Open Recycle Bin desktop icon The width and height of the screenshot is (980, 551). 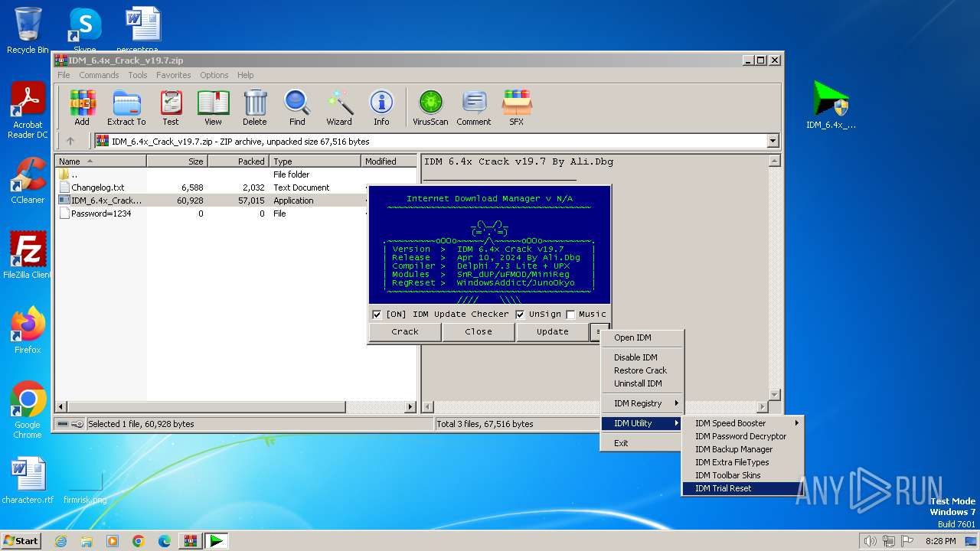point(28,31)
